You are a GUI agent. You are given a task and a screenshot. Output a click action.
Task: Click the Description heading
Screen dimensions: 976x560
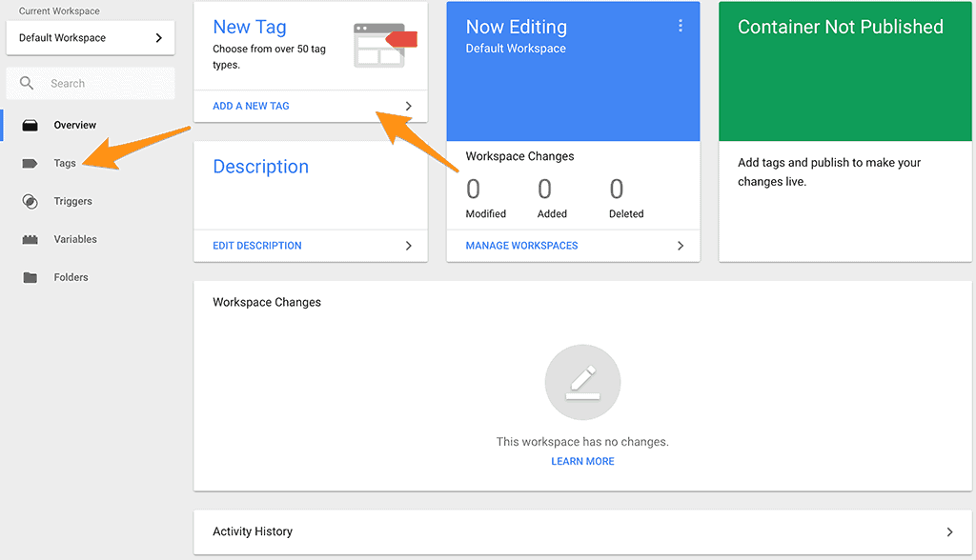(x=261, y=167)
